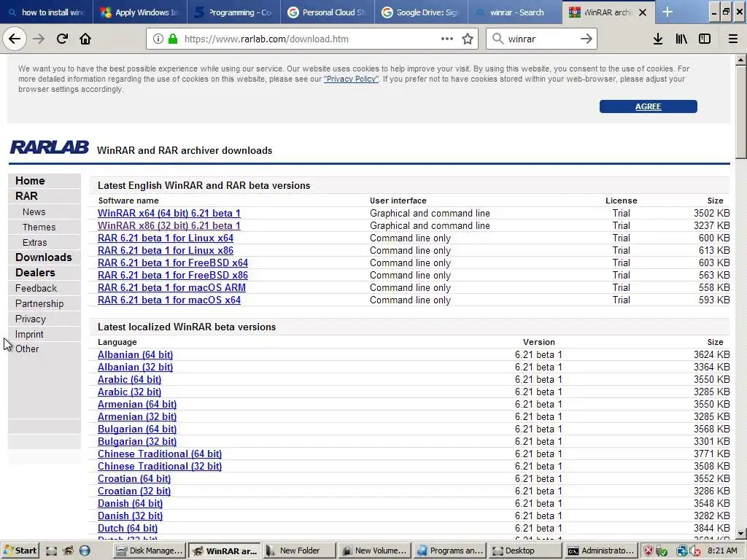
Task: Submit search with the arrow in search box
Action: click(x=586, y=39)
